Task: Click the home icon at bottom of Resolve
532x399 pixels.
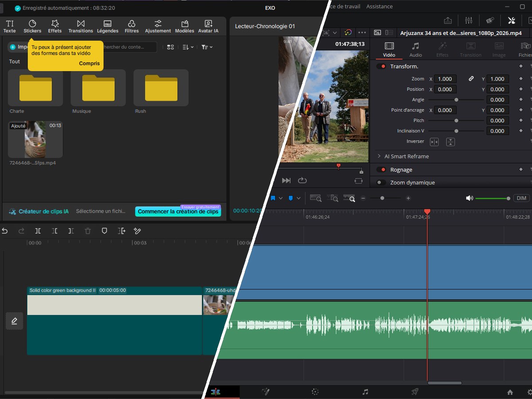Action: pyautogui.click(x=510, y=392)
